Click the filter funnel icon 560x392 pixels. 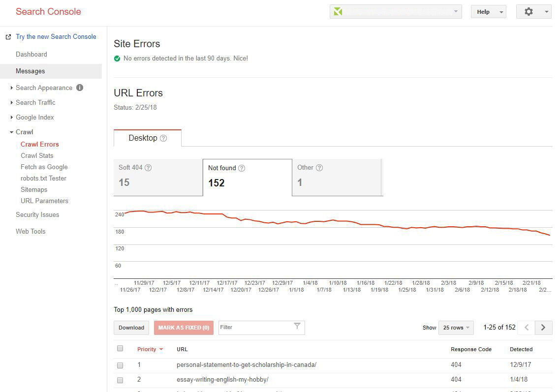click(x=297, y=326)
